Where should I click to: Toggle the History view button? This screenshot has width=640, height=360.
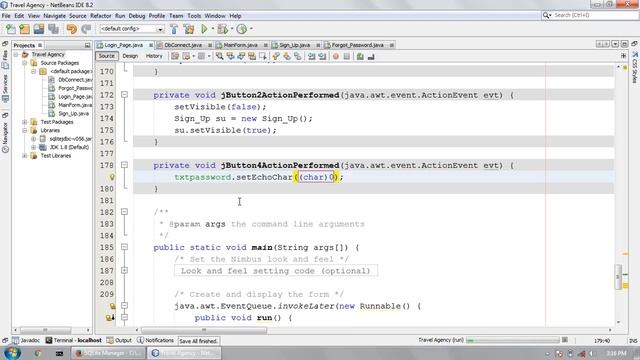click(x=154, y=56)
